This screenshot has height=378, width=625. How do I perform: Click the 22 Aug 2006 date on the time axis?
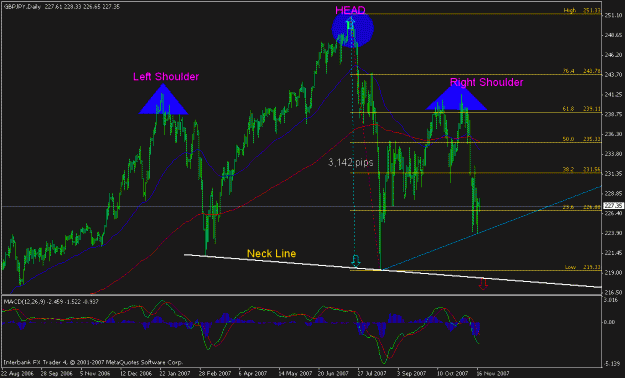pyautogui.click(x=16, y=374)
